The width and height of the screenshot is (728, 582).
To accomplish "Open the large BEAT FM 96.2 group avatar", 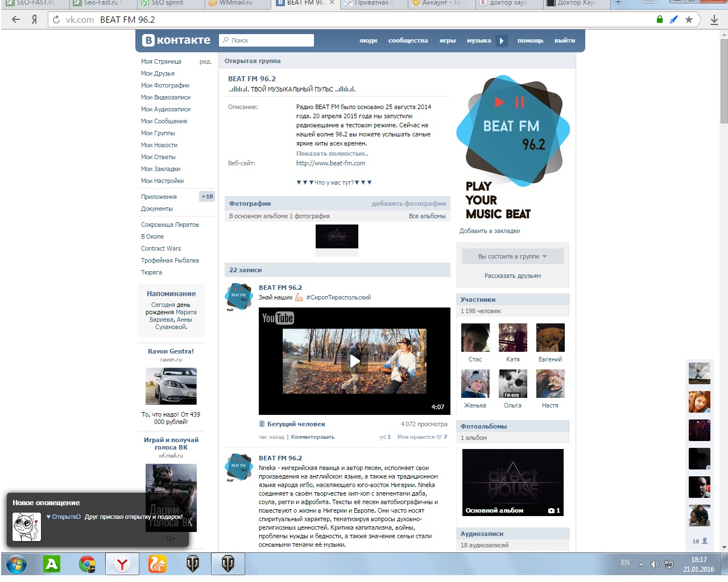I will (513, 147).
